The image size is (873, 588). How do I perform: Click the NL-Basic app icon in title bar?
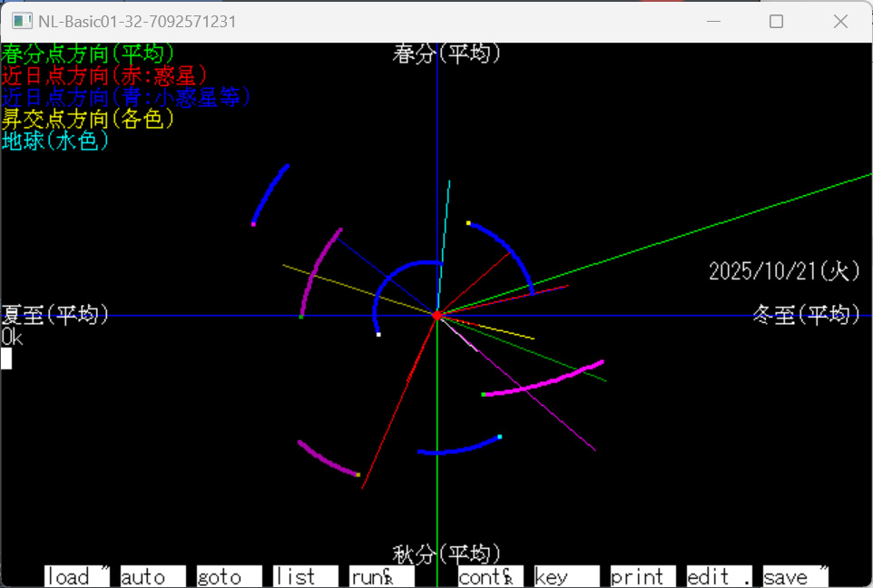tap(23, 21)
